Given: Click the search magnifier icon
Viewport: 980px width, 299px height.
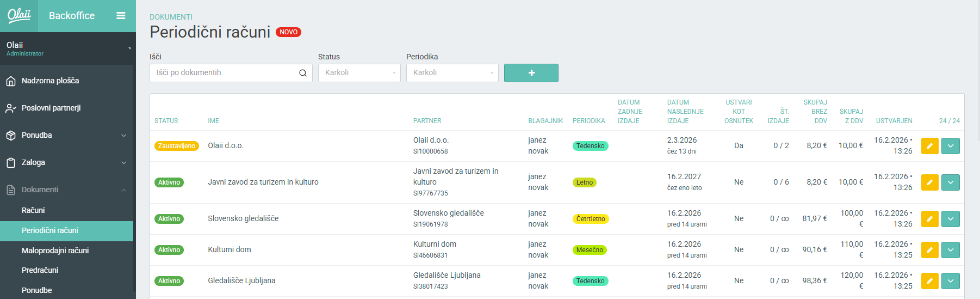Looking at the screenshot, I should click(x=303, y=73).
